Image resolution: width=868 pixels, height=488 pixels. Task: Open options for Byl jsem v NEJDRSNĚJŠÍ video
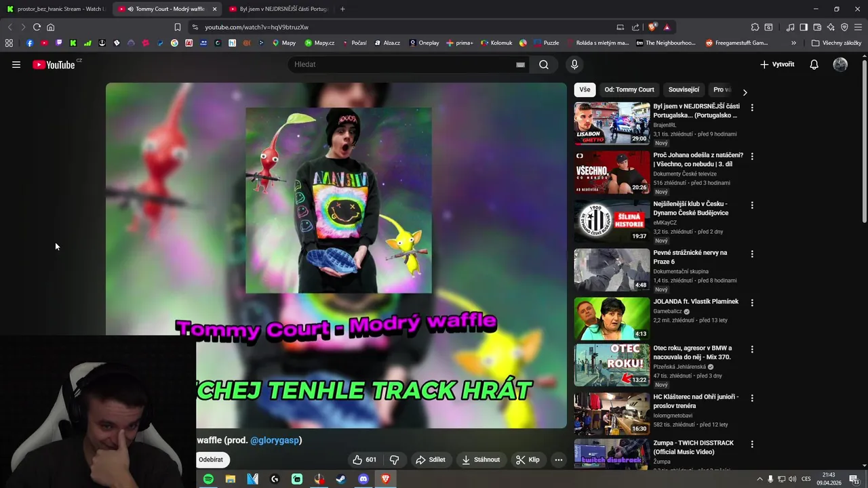[751, 107]
